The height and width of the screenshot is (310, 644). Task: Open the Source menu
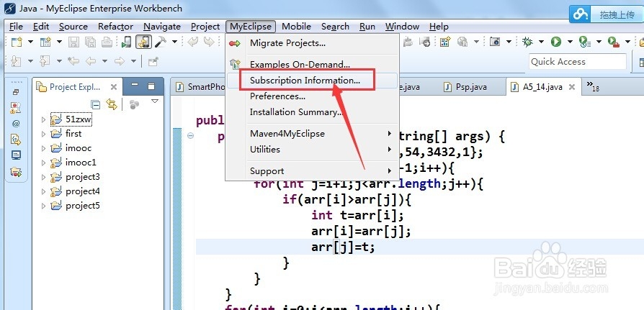click(73, 27)
